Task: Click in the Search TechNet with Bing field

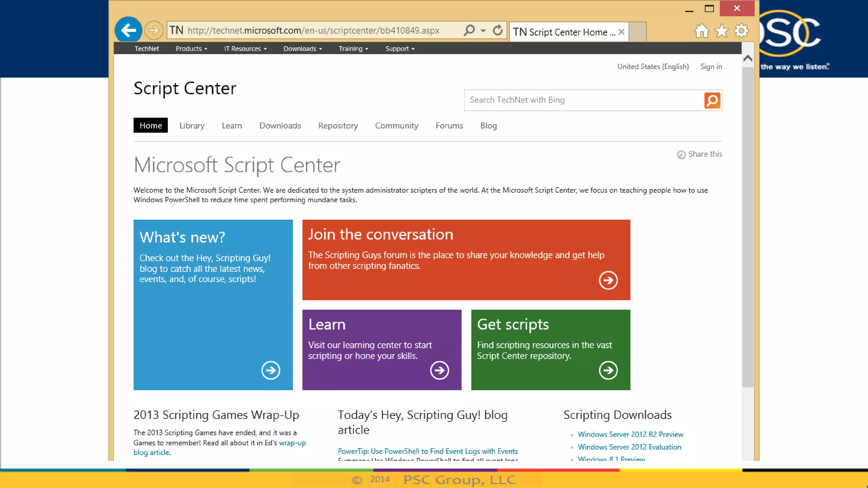Action: [x=583, y=100]
